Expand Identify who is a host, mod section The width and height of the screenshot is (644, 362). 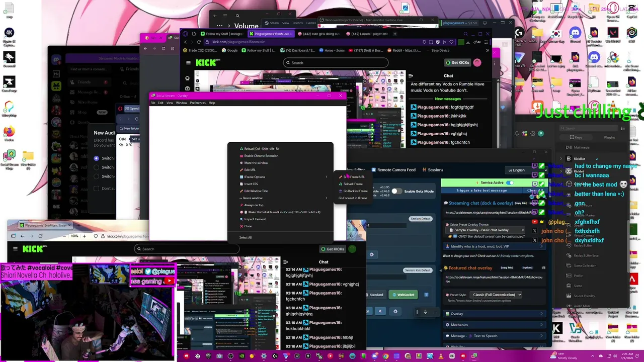click(494, 246)
